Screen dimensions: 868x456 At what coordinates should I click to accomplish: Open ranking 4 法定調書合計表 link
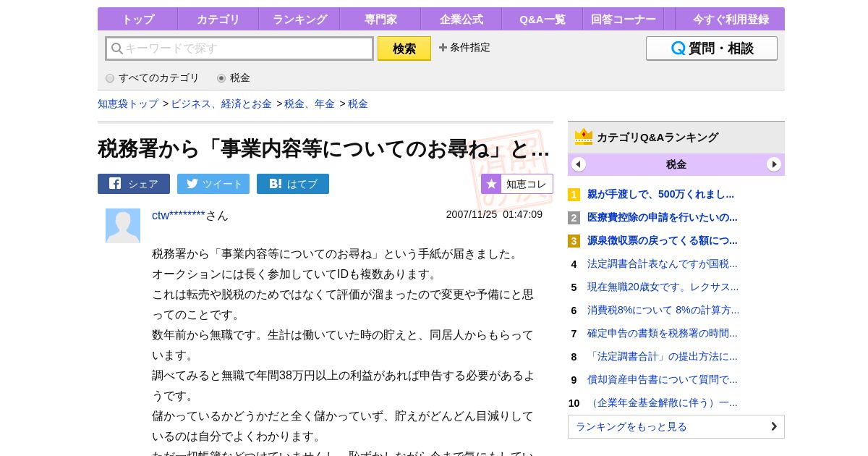663,263
